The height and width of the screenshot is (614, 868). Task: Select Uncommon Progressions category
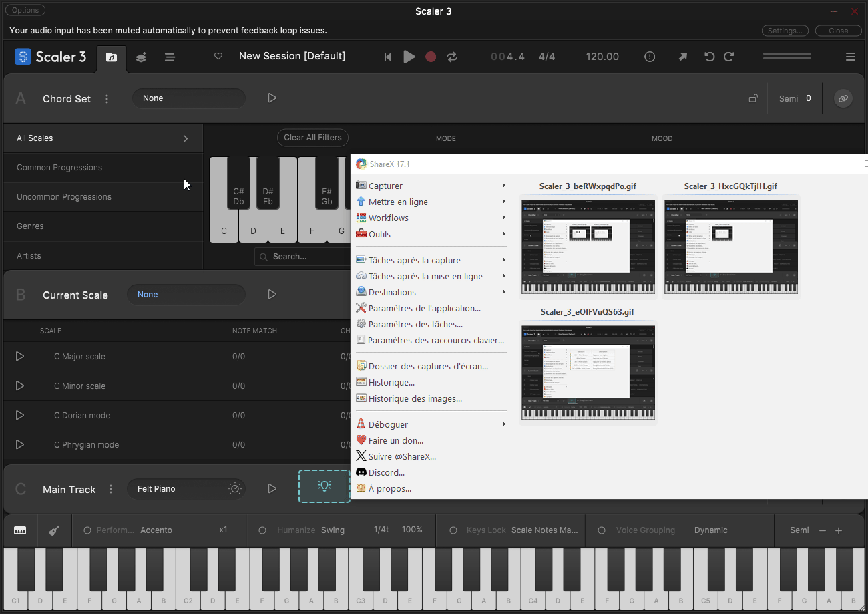tap(103, 197)
